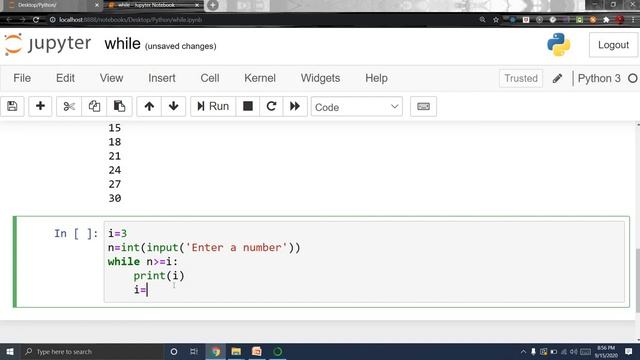Click the Python 3 kernel name
Image resolution: width=640 pixels, height=360 pixels.
[599, 78]
